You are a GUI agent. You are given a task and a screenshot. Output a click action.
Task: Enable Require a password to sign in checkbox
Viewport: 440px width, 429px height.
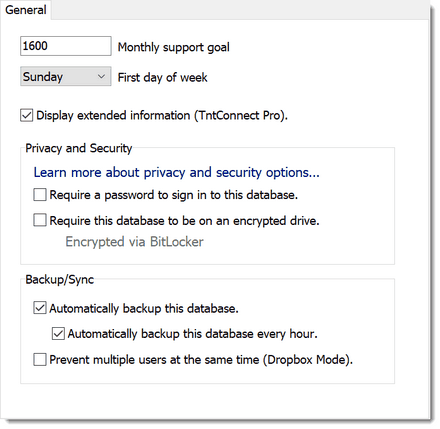pos(40,195)
